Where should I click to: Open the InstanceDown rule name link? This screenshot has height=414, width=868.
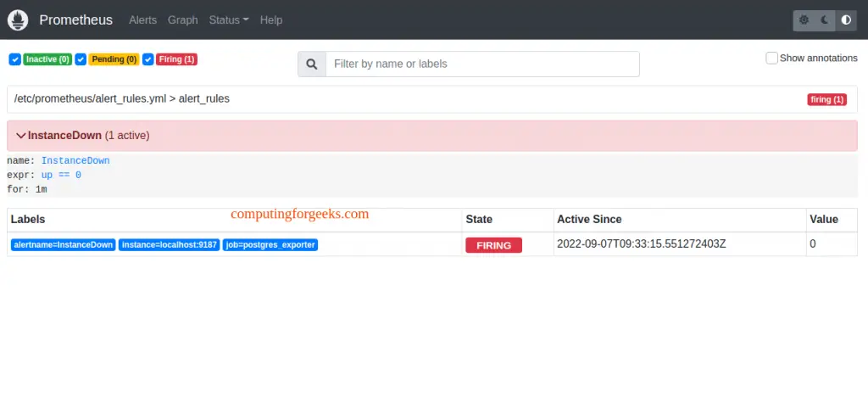(x=75, y=160)
